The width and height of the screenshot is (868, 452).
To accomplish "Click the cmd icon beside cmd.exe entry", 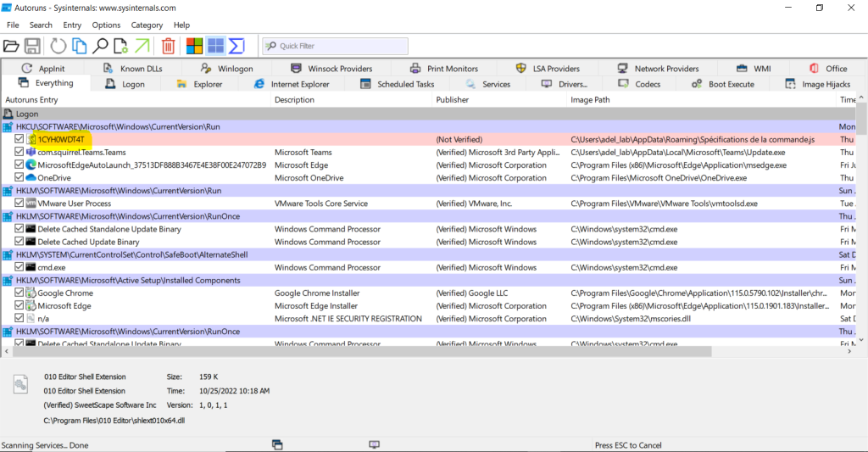I will [x=31, y=267].
